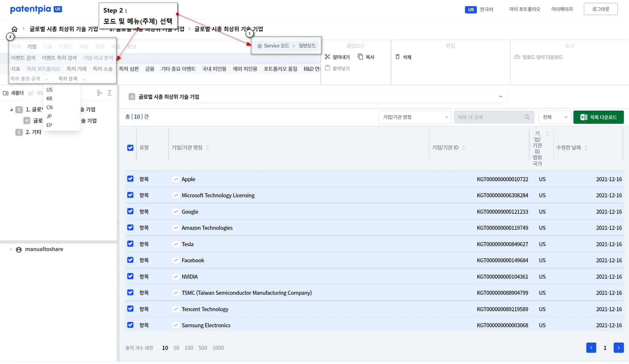Select KR from country dropdown list
Viewport: 629px width, 364px height.
(x=49, y=99)
